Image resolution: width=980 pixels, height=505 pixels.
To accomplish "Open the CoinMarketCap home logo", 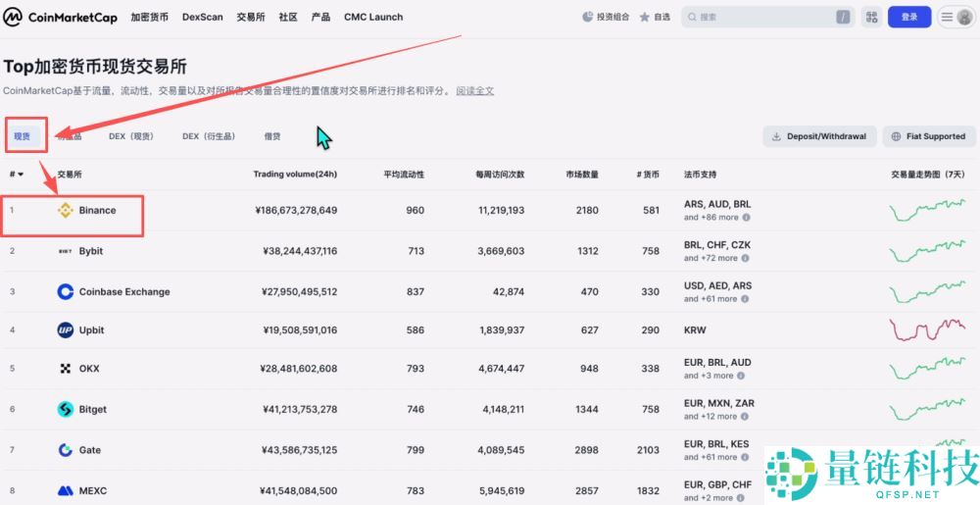I will (60, 17).
